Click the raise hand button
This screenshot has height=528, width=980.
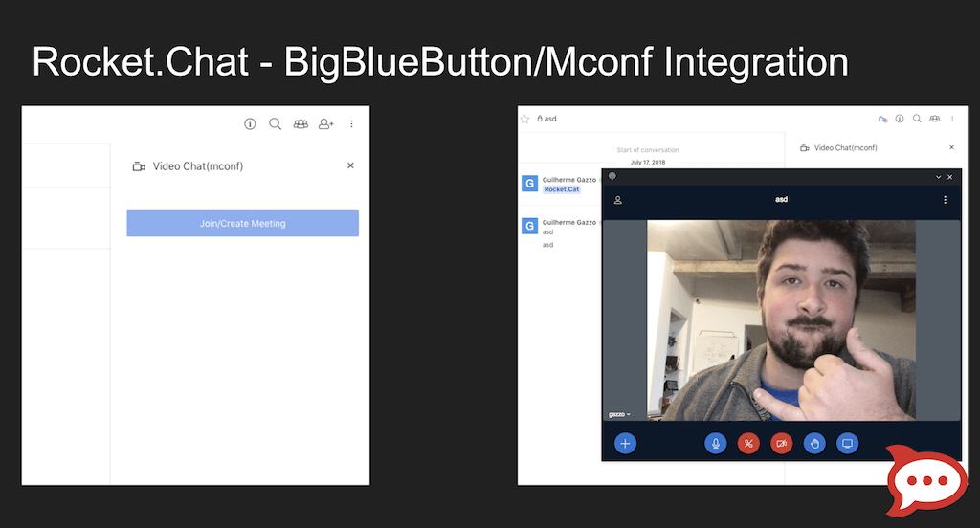(x=814, y=444)
